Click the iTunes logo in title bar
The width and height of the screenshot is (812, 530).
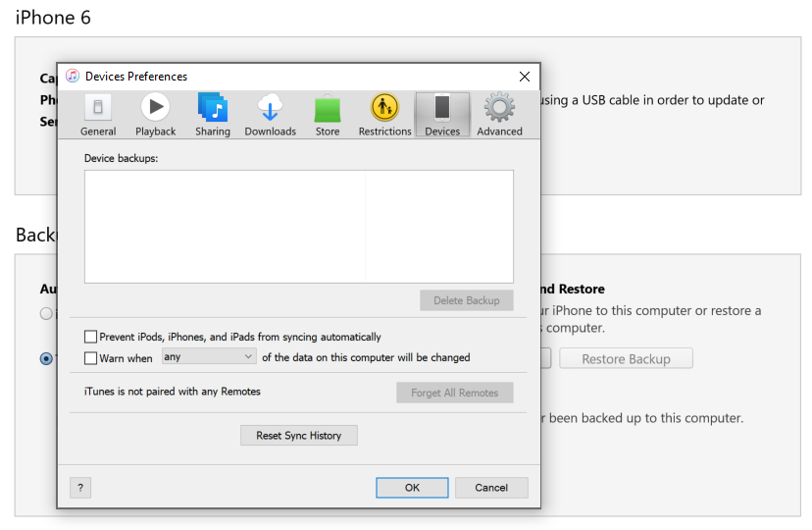click(x=73, y=76)
